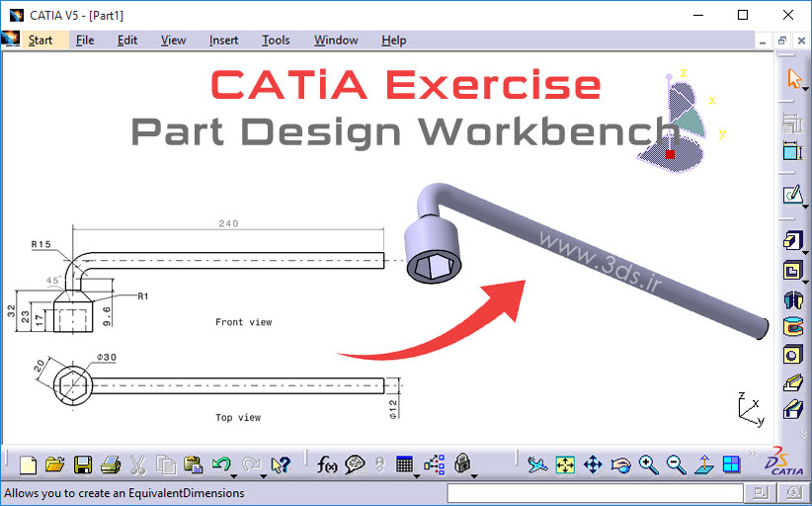
Task: Open the Tools menu
Action: 276,41
